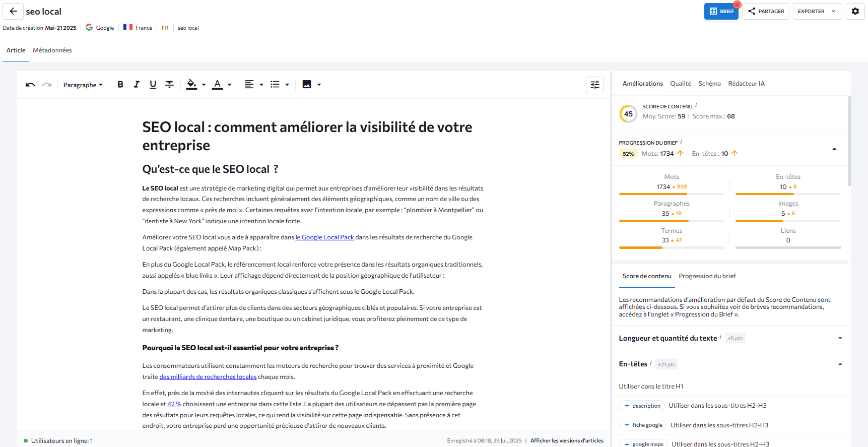Add the 'google maps' term chip
Image resolution: width=868 pixels, height=447 pixels.
coord(643,444)
